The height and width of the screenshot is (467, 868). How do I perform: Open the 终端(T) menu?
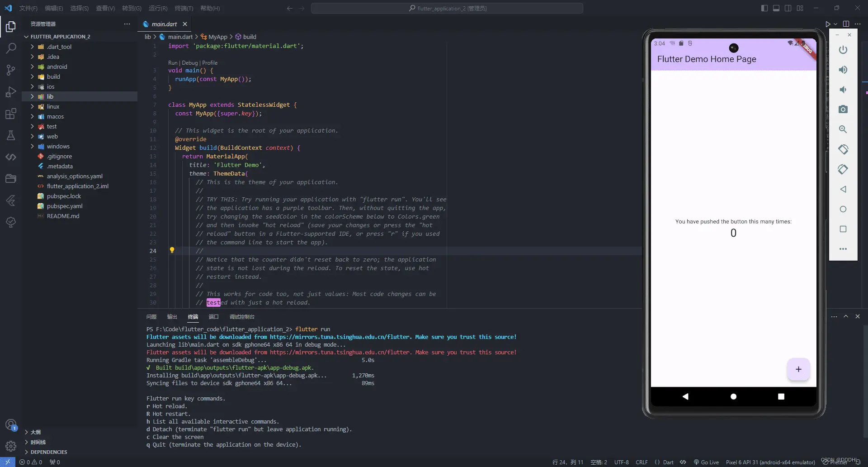pyautogui.click(x=184, y=8)
